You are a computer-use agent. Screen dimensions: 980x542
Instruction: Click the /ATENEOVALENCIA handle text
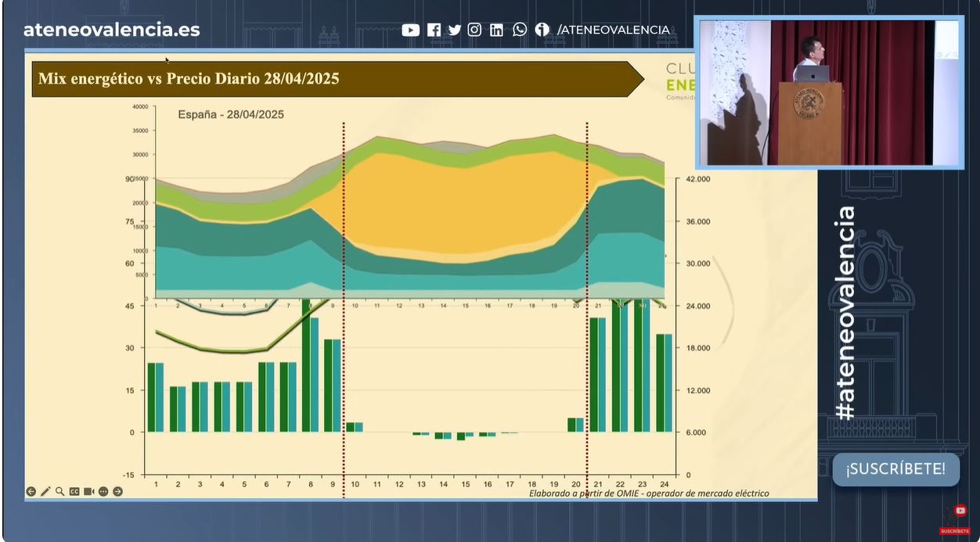pos(613,30)
